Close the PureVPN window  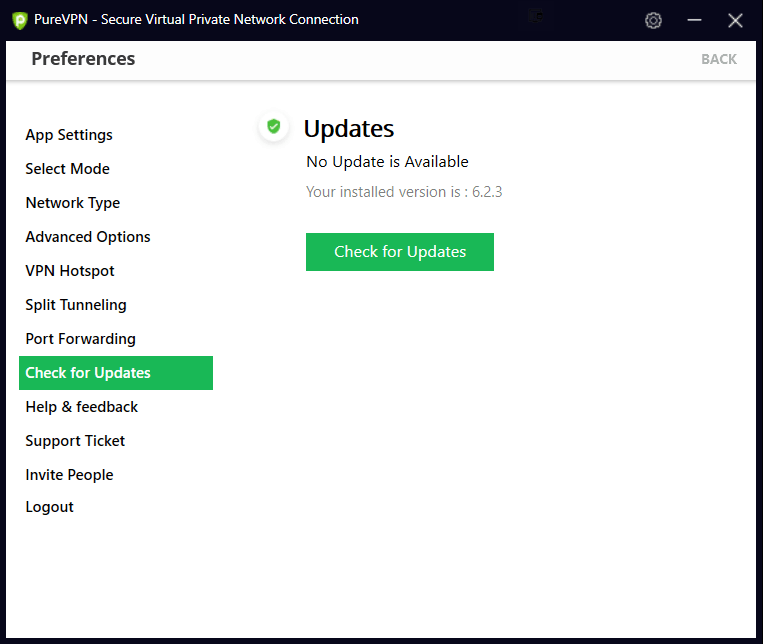(735, 20)
